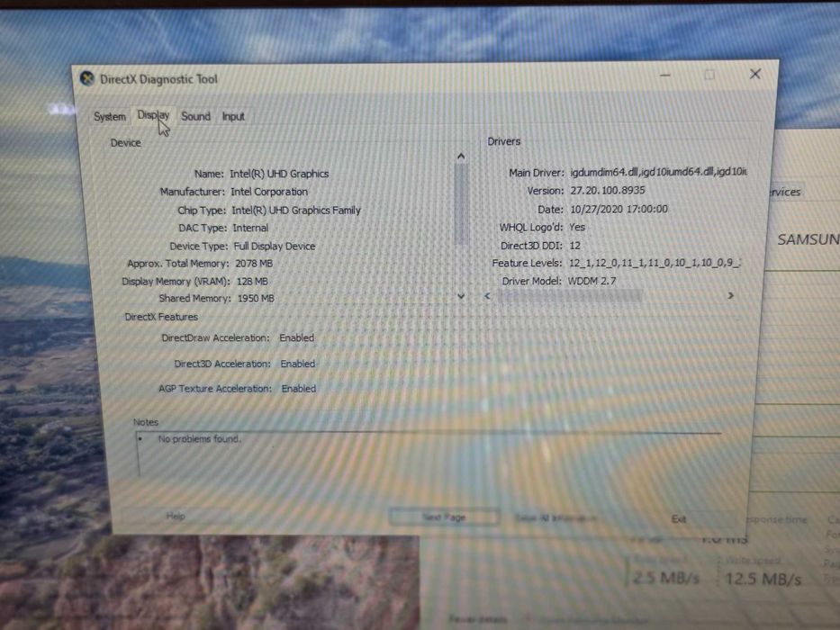Viewport: 840px width, 630px height.
Task: Click the Drivers horizontal scrollbar thumb
Action: click(570, 296)
